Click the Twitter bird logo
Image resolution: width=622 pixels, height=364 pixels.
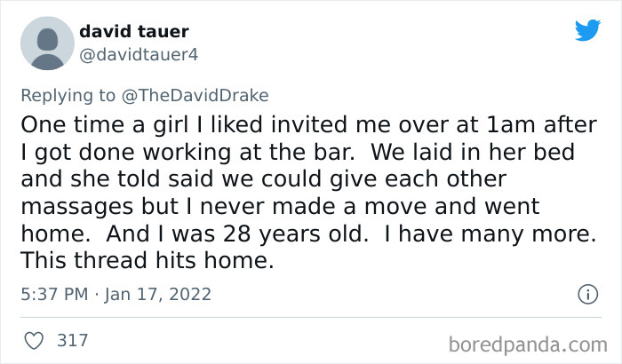(587, 30)
